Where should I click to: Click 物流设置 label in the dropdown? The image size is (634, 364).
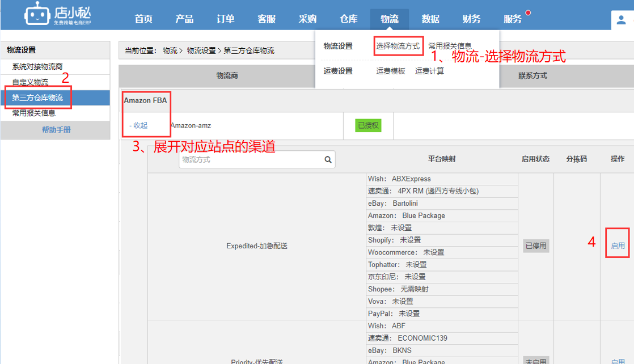pyautogui.click(x=338, y=46)
